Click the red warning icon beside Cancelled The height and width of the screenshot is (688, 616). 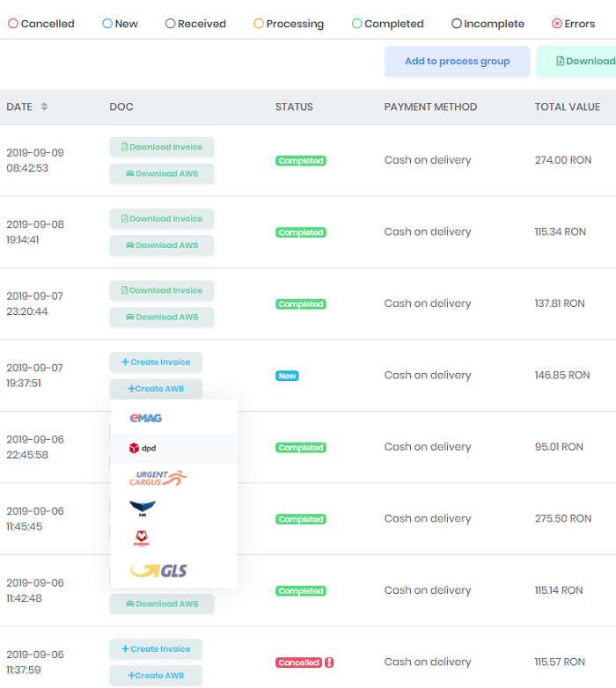click(329, 662)
